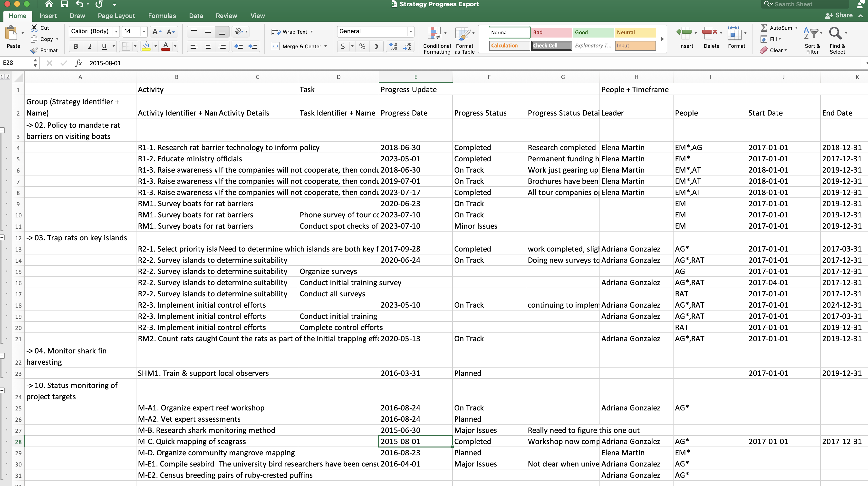
Task: Expand the Merge & Center options arrow
Action: coord(326,46)
